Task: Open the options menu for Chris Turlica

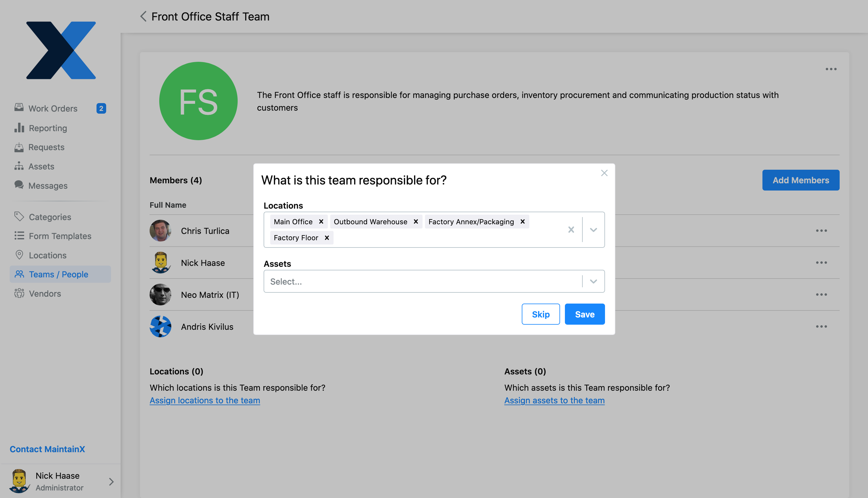Action: pos(821,231)
